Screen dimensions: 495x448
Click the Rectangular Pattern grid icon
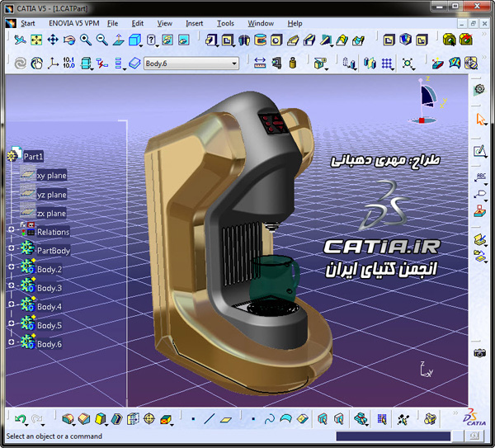387,64
